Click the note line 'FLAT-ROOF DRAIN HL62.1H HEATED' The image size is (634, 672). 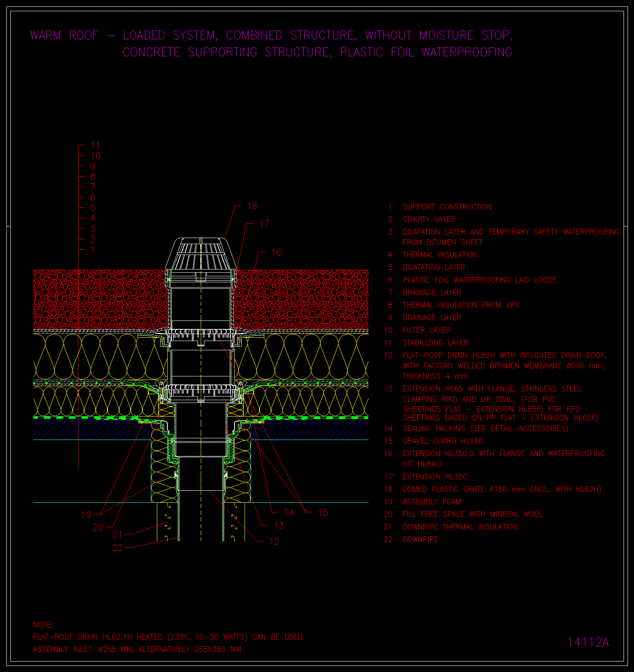(169, 637)
